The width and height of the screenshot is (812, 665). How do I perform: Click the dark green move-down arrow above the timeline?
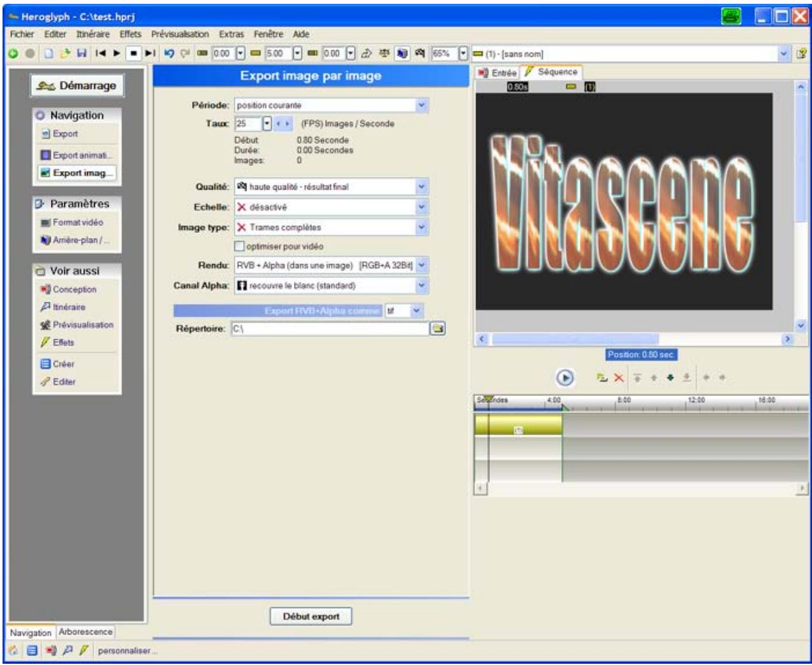point(670,378)
